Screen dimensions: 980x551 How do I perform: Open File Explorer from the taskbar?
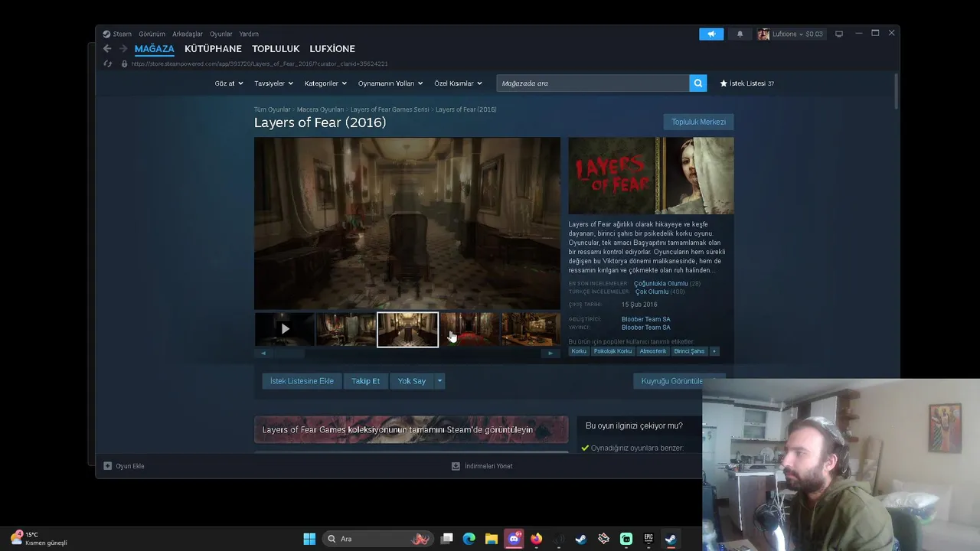point(492,539)
